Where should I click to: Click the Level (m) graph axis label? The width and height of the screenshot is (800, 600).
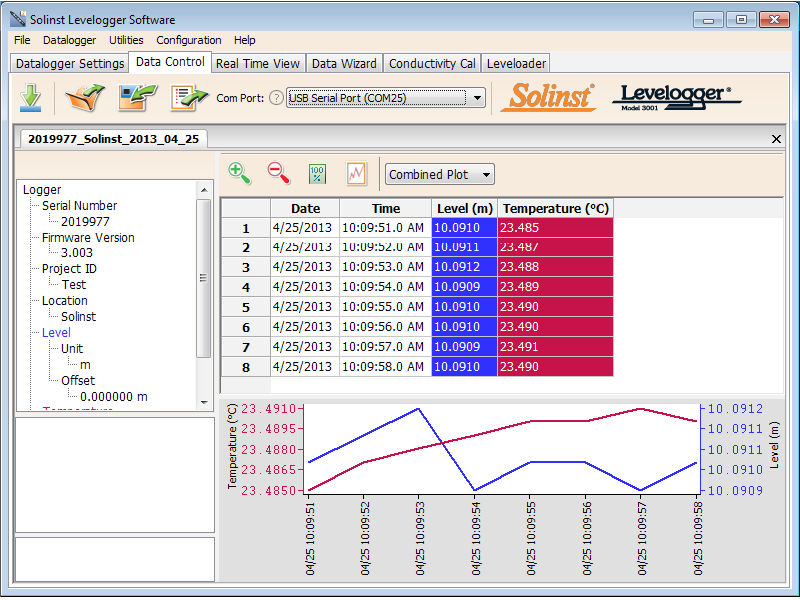774,444
